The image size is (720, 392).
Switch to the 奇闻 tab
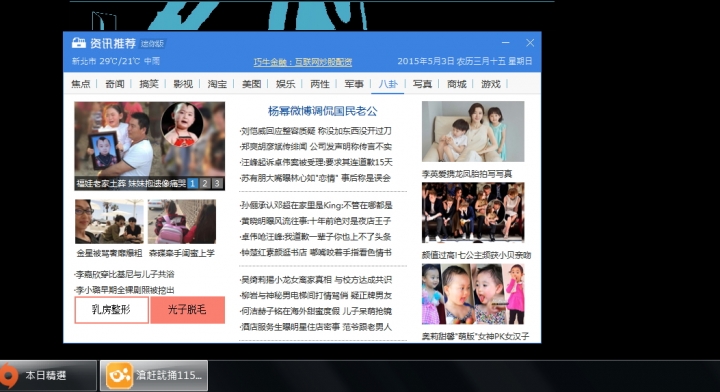click(x=115, y=84)
